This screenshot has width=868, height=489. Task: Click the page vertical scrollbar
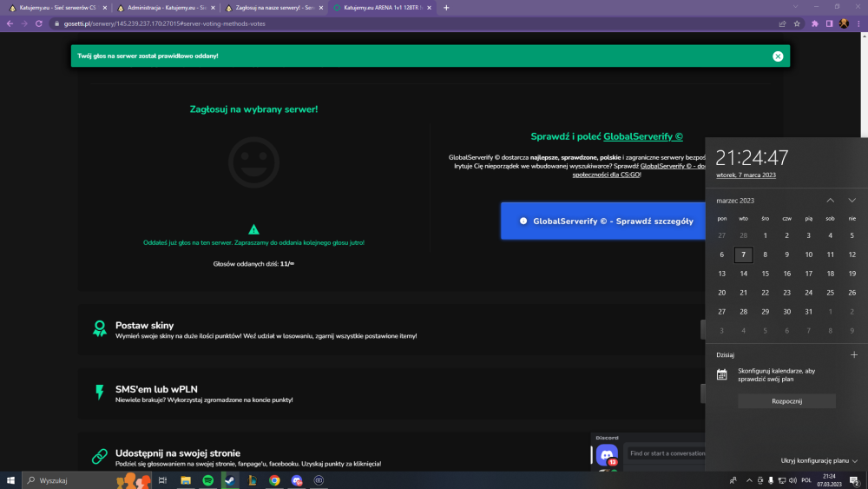coord(865,85)
